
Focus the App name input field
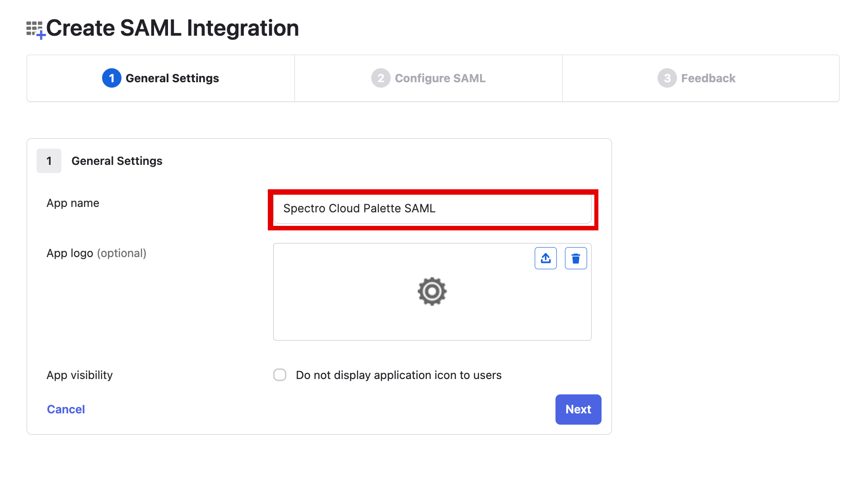click(x=432, y=209)
